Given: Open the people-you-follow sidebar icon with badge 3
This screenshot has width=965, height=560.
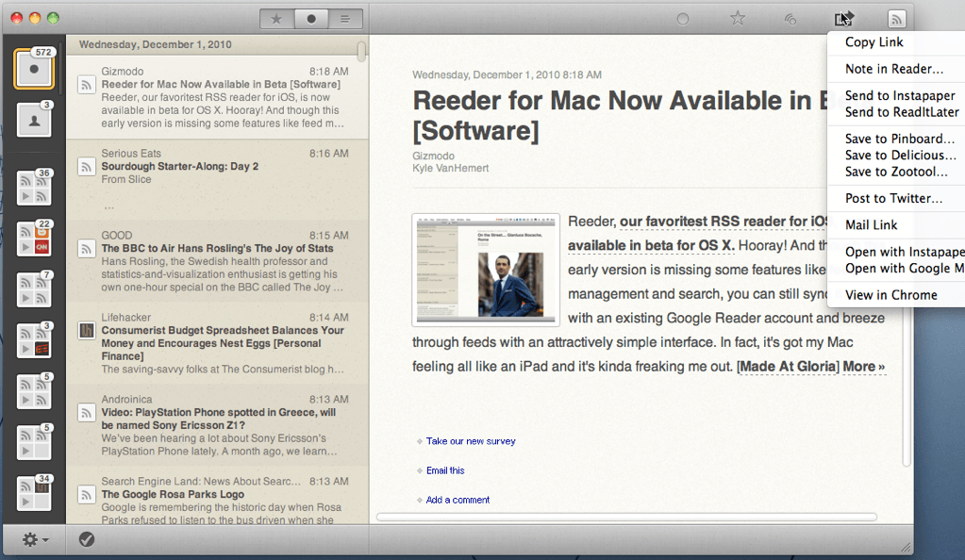Looking at the screenshot, I should click(x=34, y=120).
